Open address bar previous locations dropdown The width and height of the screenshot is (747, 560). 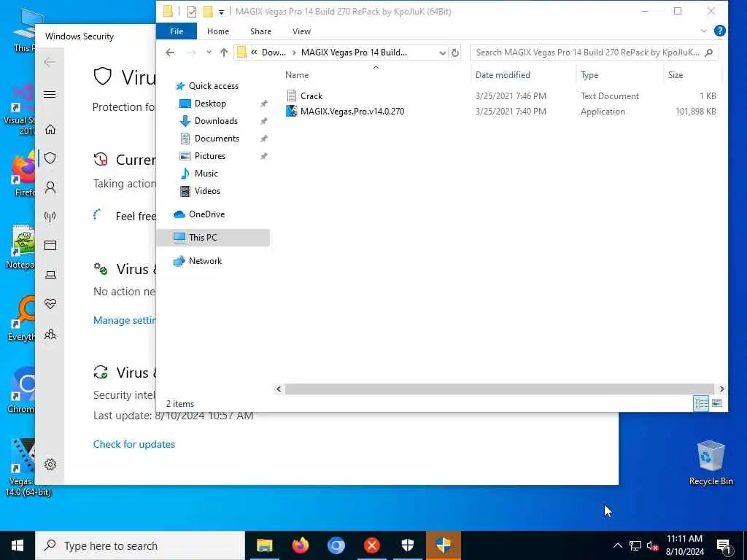tap(443, 52)
